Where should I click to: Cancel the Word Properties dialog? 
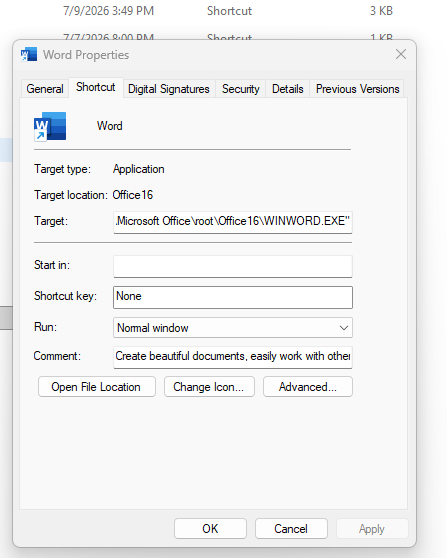[x=291, y=528]
